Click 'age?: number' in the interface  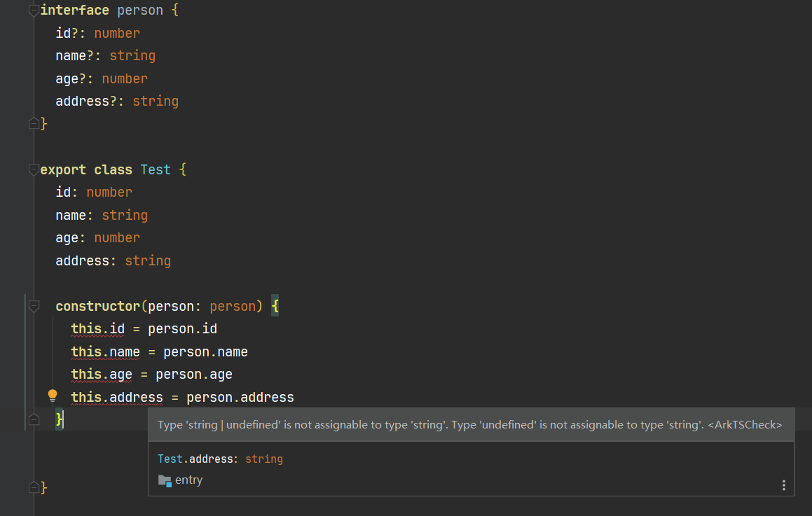[x=102, y=78]
